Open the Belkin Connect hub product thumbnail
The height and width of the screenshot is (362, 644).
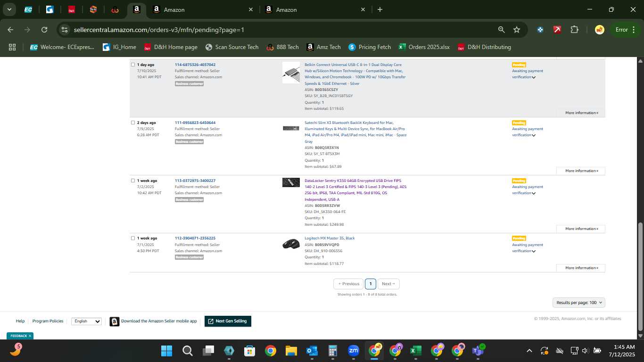pos(291,73)
